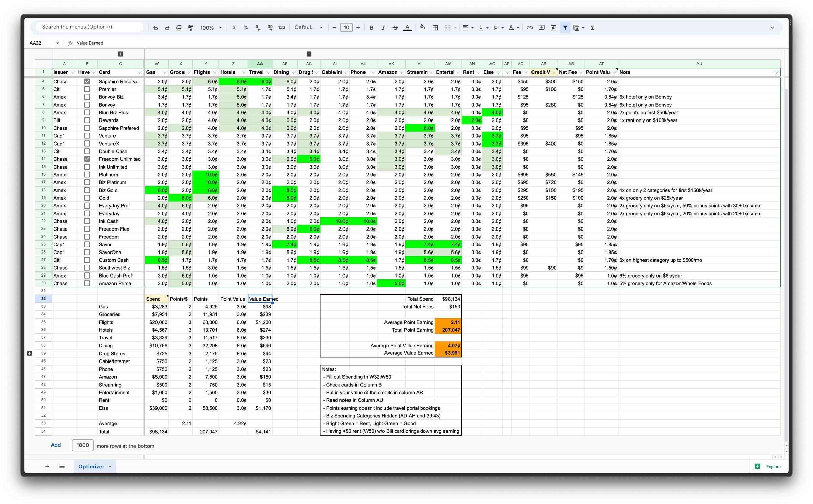Click Add more rows button
Viewport: 813px width, 504px height.
coord(56,445)
